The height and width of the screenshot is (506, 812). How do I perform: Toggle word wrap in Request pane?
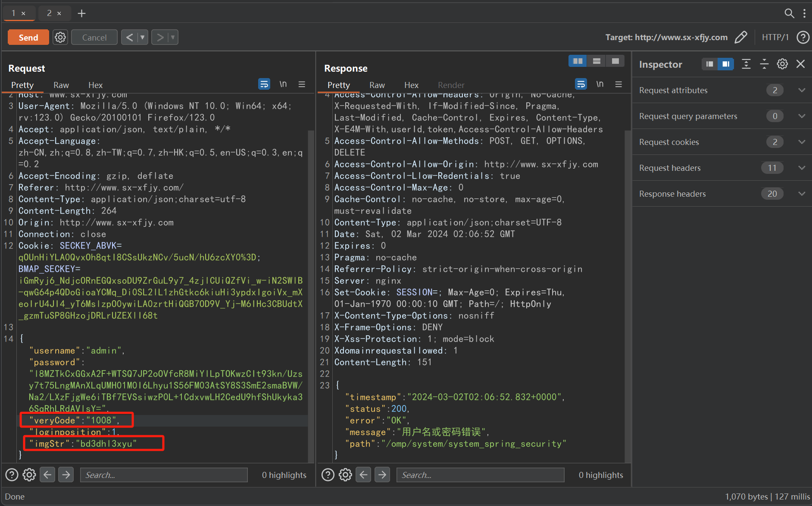click(264, 84)
